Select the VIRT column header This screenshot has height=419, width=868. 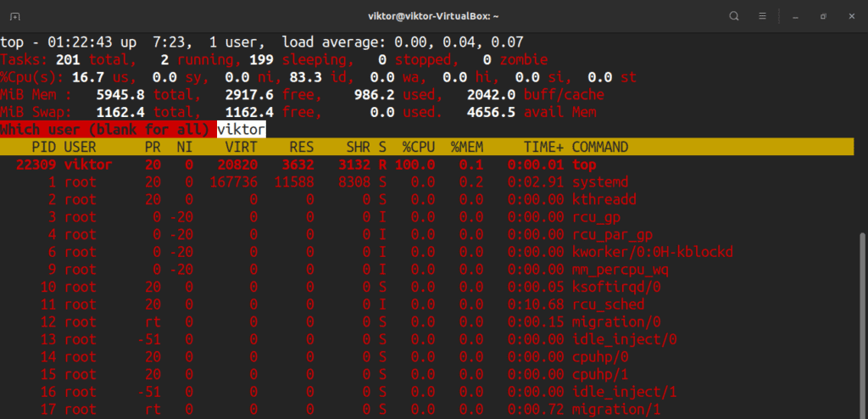point(241,148)
